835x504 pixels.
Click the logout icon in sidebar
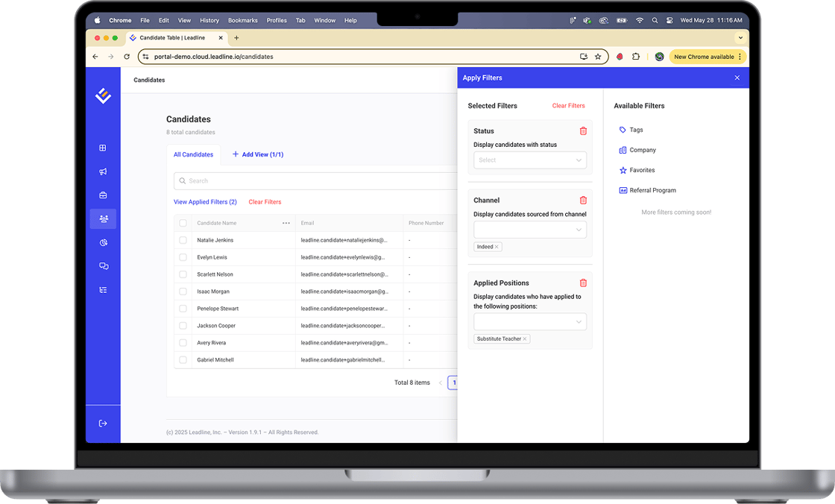[x=103, y=423]
